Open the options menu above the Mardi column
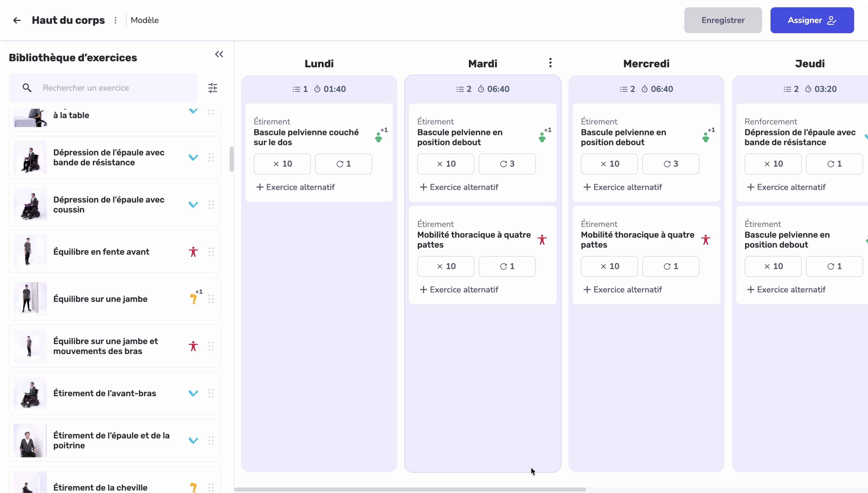This screenshot has height=493, width=868. pos(550,63)
